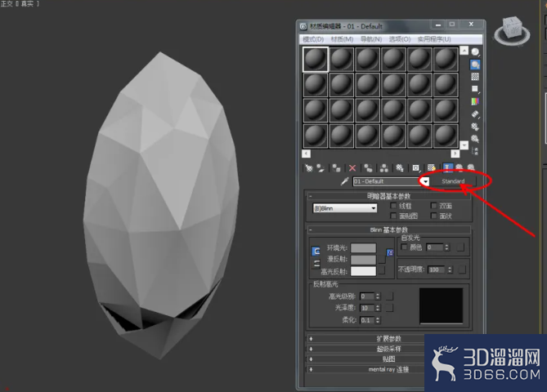The width and height of the screenshot is (547, 392).
Task: Toggle Show Shaded Material in Viewport icon
Action: [432, 168]
